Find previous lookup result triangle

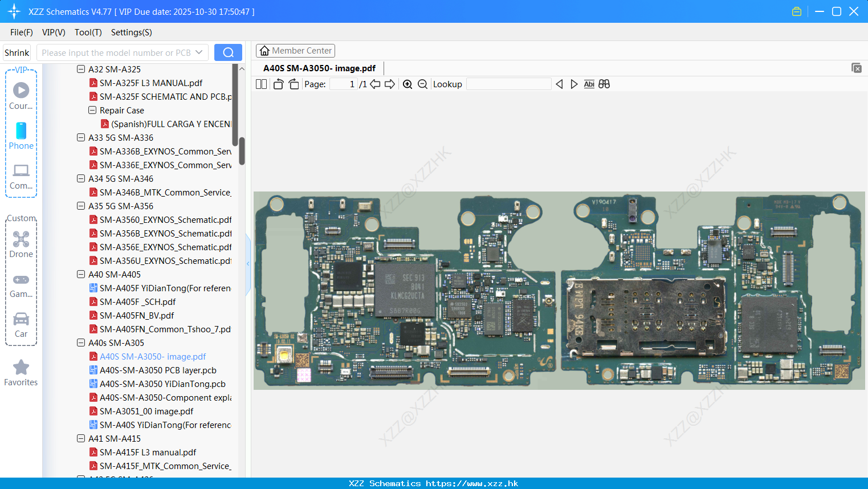coord(559,84)
